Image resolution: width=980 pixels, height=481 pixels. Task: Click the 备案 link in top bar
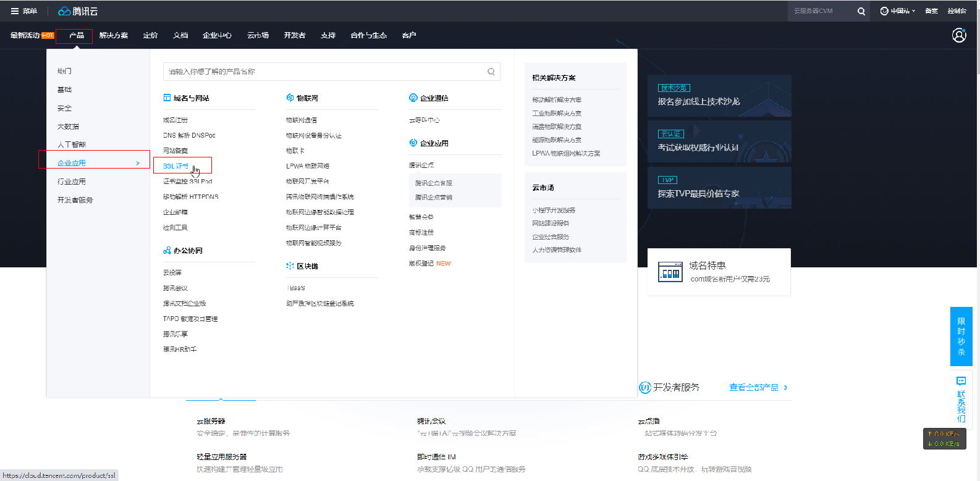931,11
